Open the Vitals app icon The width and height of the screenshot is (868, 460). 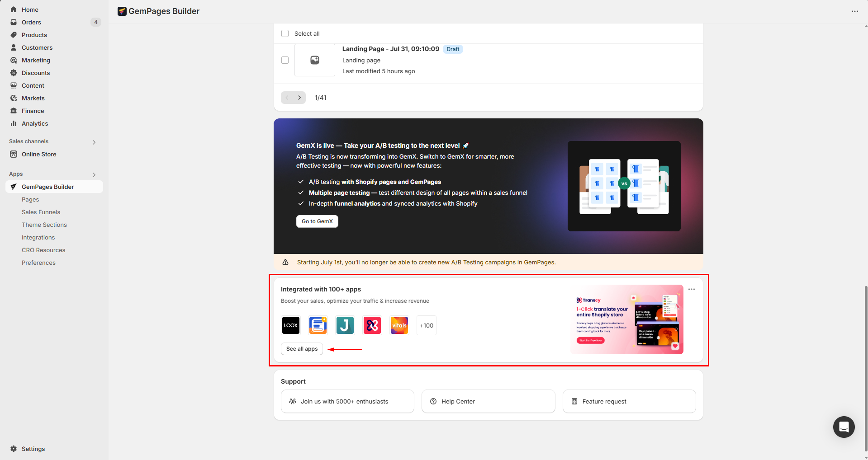click(399, 325)
